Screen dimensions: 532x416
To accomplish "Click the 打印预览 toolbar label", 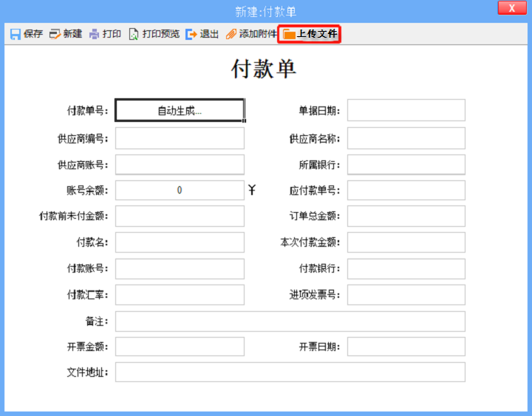I will coord(161,34).
